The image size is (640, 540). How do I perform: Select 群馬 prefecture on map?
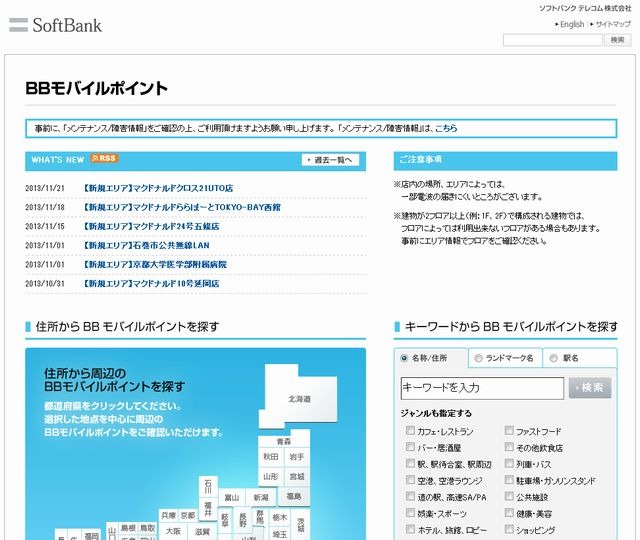[260, 517]
